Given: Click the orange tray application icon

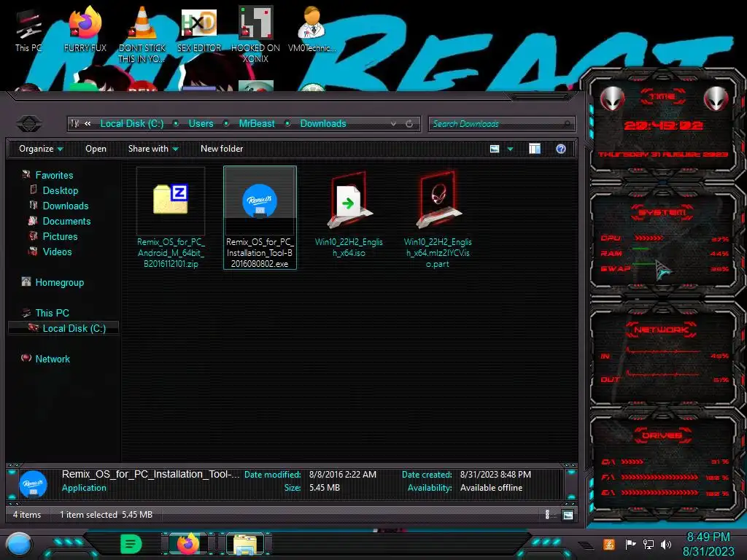Looking at the screenshot, I should point(608,544).
